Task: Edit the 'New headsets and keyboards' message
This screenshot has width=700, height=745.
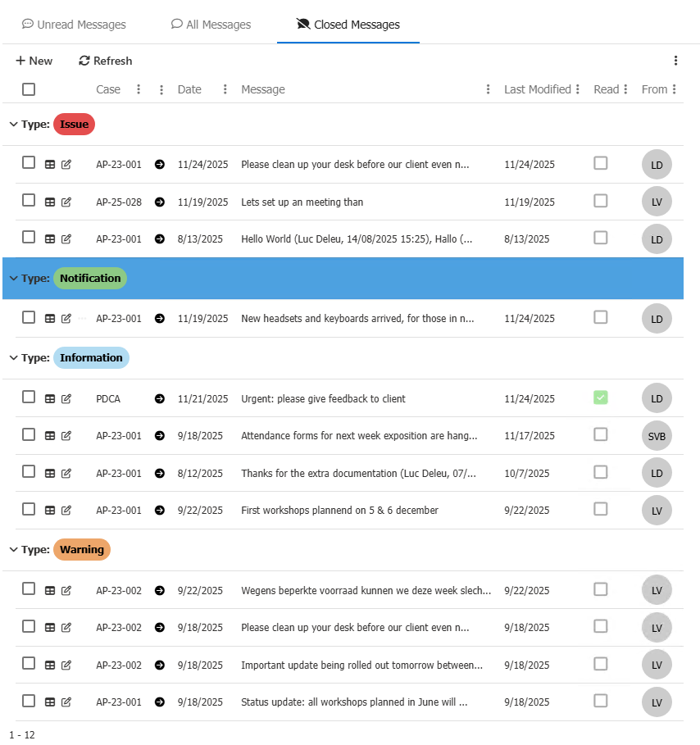Action: 66,318
